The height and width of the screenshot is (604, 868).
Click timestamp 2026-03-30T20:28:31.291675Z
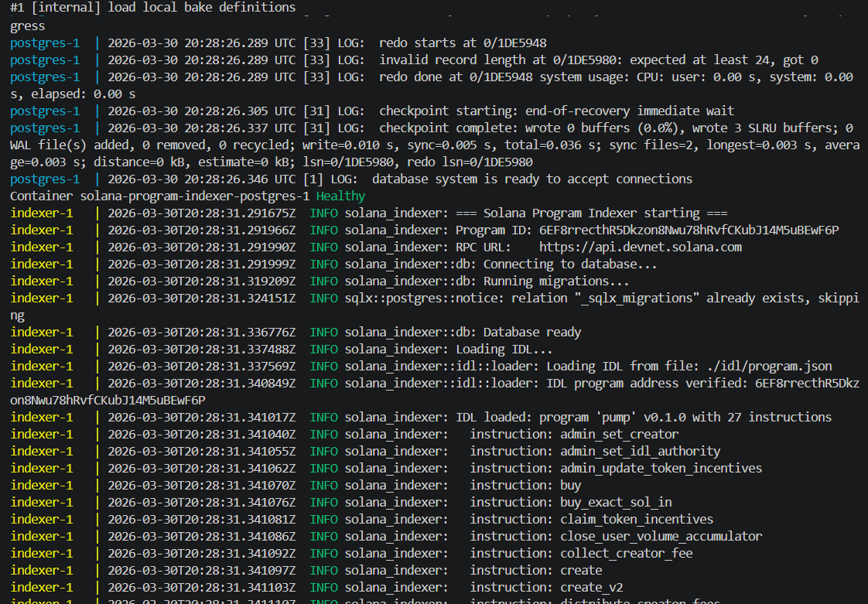(x=201, y=213)
